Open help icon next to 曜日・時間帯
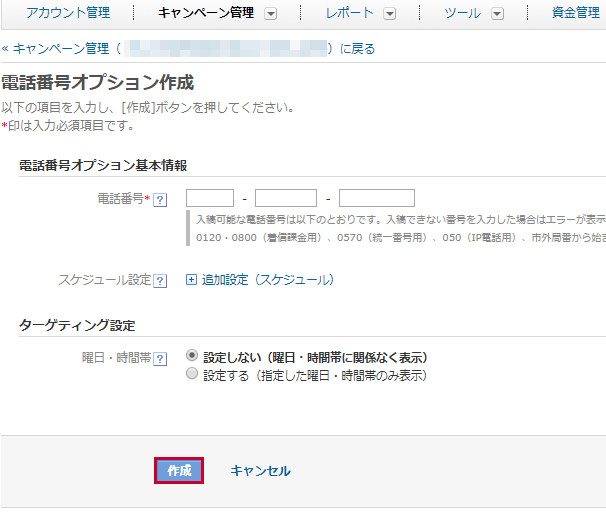606x512 pixels. click(160, 358)
